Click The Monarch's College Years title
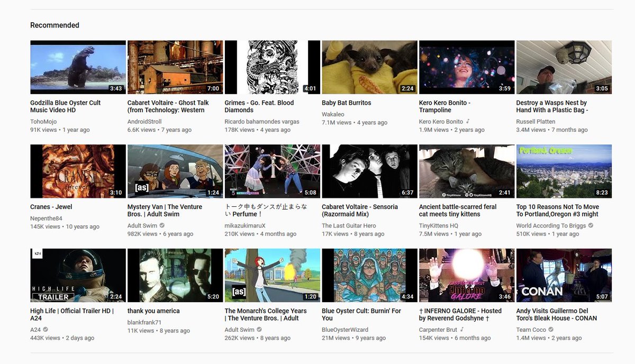Screen dimensions: 635x364 [x=266, y=315]
